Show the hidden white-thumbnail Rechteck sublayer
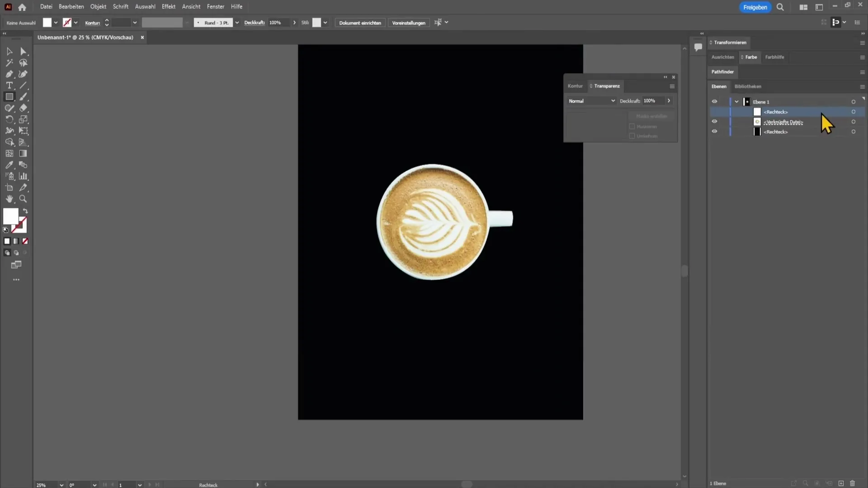Image resolution: width=868 pixels, height=488 pixels. [714, 112]
